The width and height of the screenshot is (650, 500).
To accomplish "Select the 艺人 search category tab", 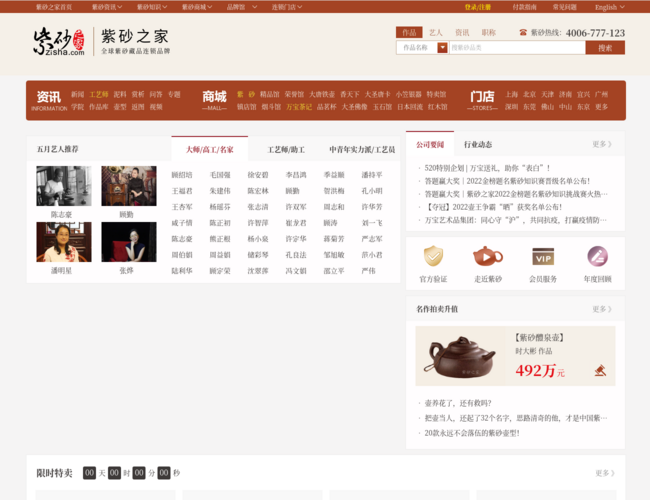I will pyautogui.click(x=436, y=32).
